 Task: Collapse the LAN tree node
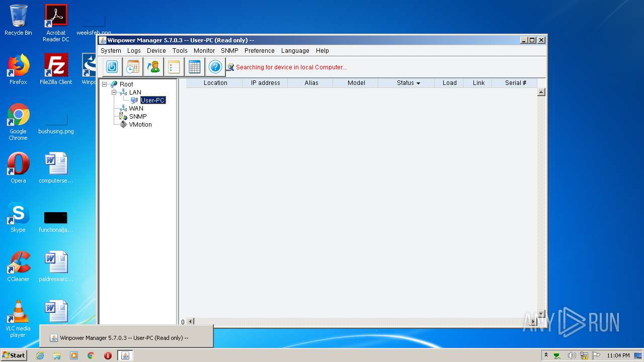point(114,92)
